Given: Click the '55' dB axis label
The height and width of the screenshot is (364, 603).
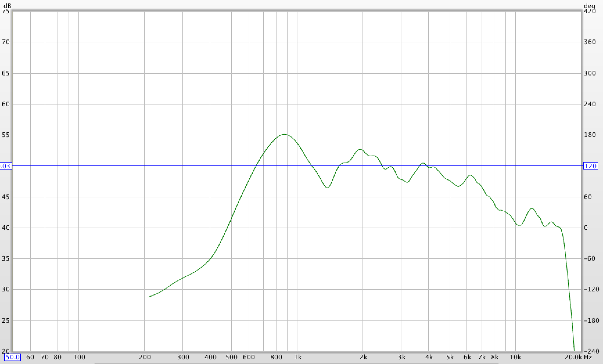Looking at the screenshot, I should (6, 135).
